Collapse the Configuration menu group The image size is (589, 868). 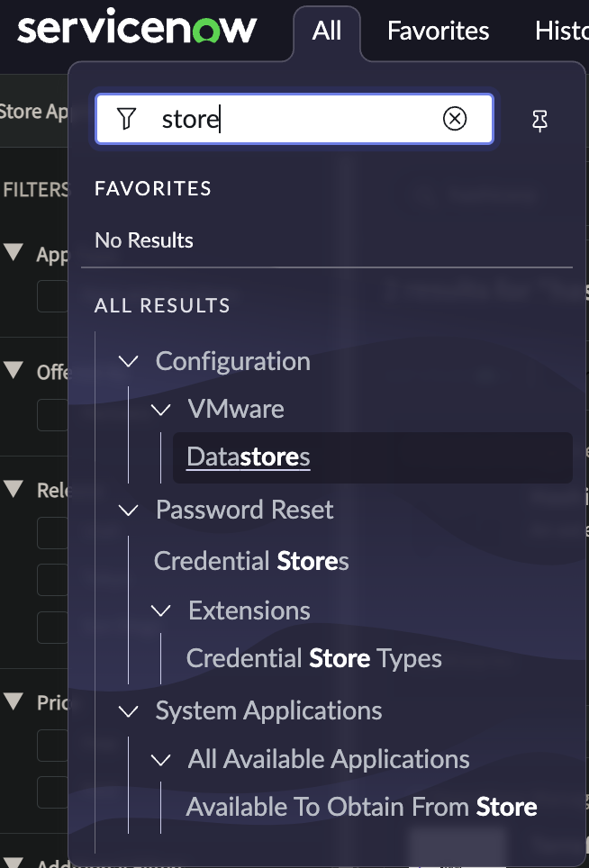(129, 361)
